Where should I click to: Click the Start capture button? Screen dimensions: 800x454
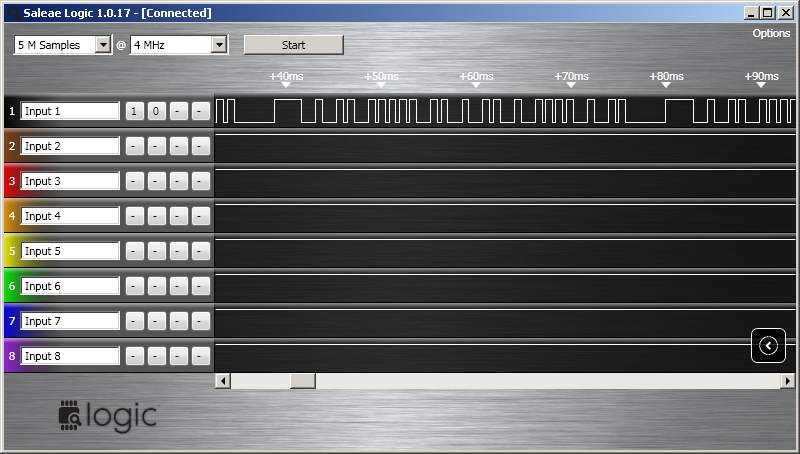pyautogui.click(x=293, y=45)
